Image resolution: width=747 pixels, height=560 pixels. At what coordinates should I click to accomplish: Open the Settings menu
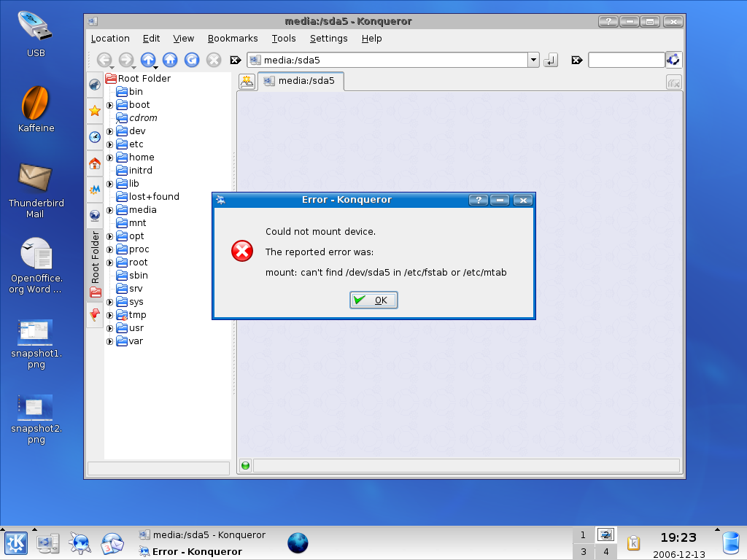tap(328, 39)
